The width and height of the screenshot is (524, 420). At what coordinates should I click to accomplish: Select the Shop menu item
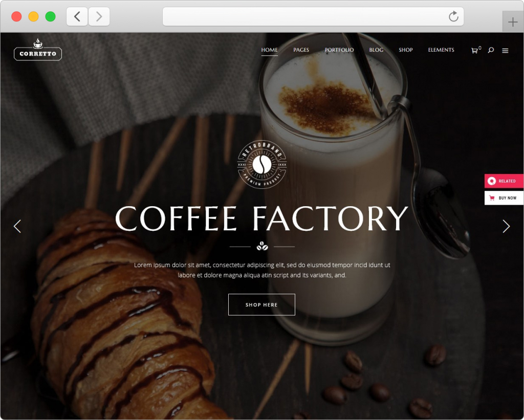(406, 50)
